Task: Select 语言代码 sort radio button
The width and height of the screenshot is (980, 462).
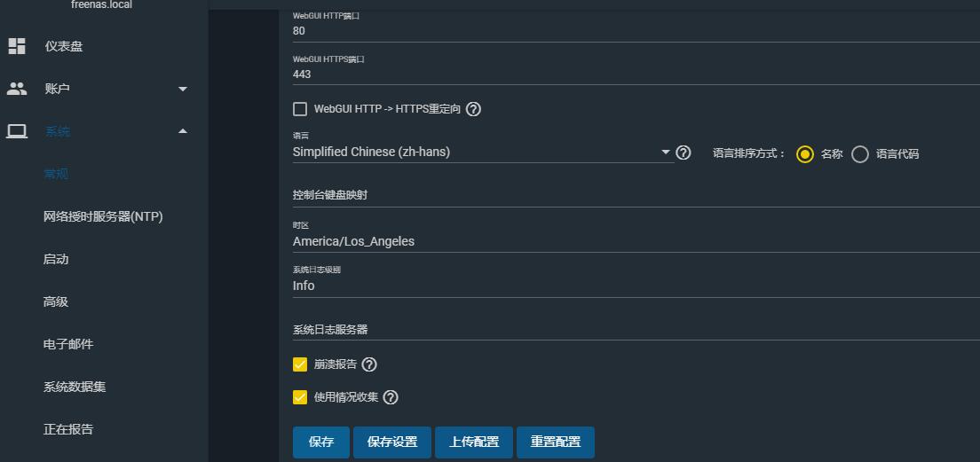Action: click(859, 154)
